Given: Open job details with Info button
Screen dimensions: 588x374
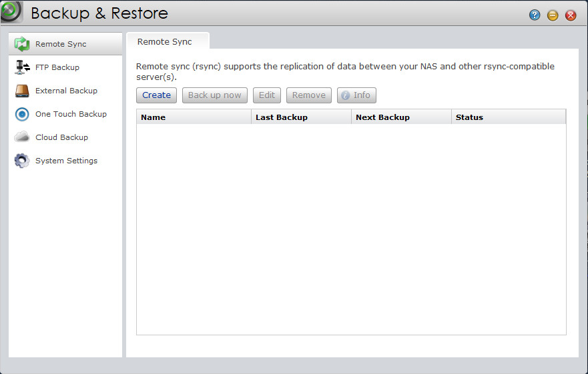Looking at the screenshot, I should pyautogui.click(x=356, y=95).
